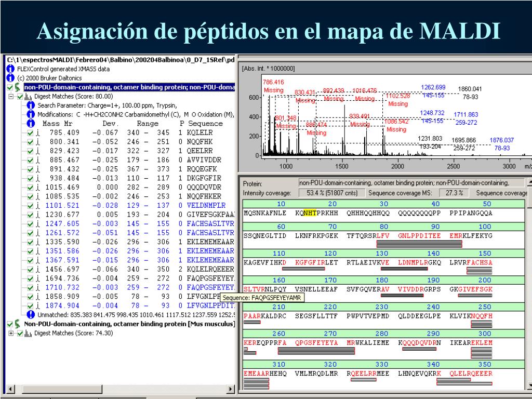Viewport: 532px width, 399px height.
Task: Click the info icon beside 2000 Bruker Daltonics
Action: (x=10, y=78)
